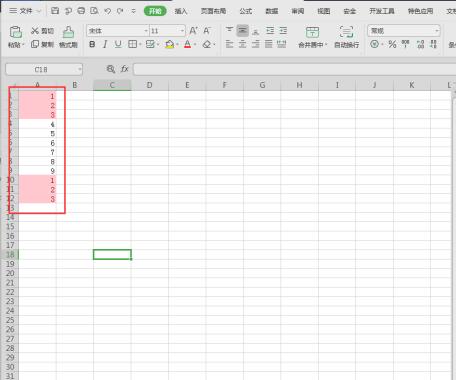Click the fx Insert Function icon
The height and width of the screenshot is (380, 456).
125,69
